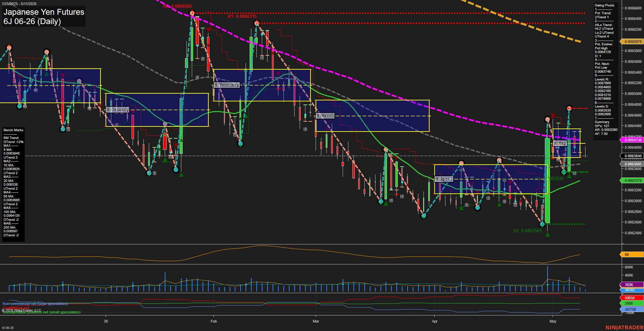The image size is (644, 331).
Task: Click the BM Trend DTrend -12% entry
Action: [x=14, y=140]
